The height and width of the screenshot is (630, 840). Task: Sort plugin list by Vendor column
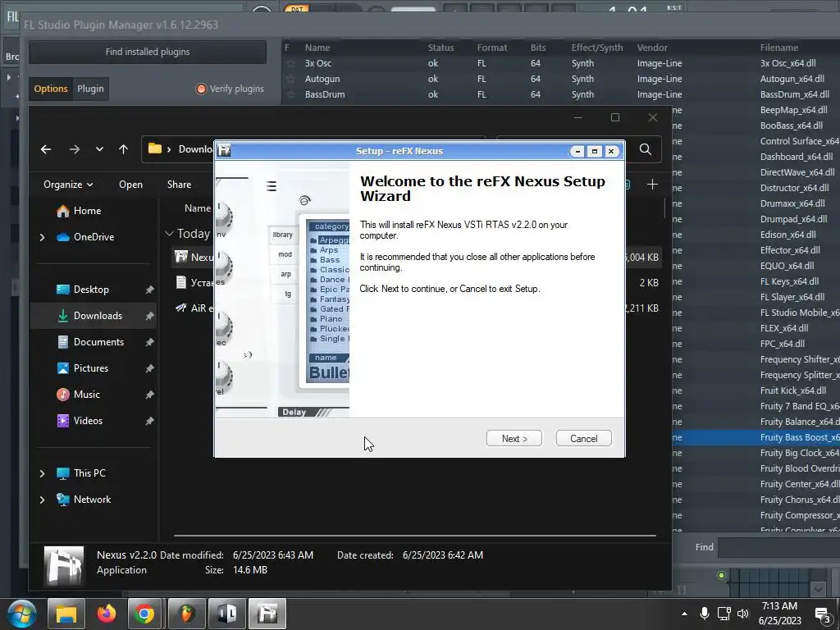(x=652, y=48)
